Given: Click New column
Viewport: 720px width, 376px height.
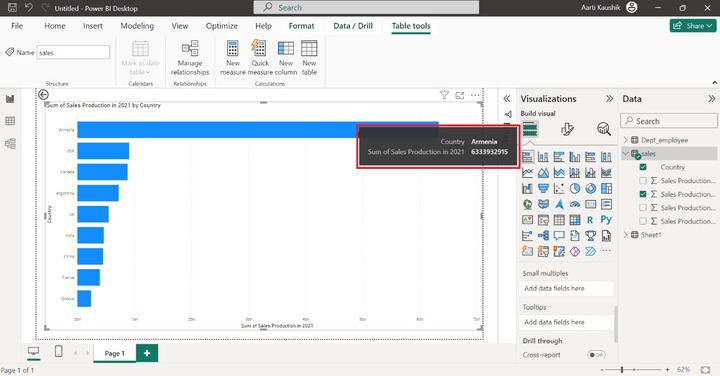Looking at the screenshot, I should [286, 58].
